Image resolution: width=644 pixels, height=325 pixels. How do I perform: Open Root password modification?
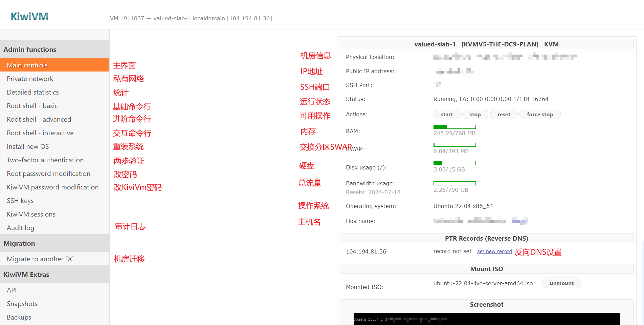48,174
